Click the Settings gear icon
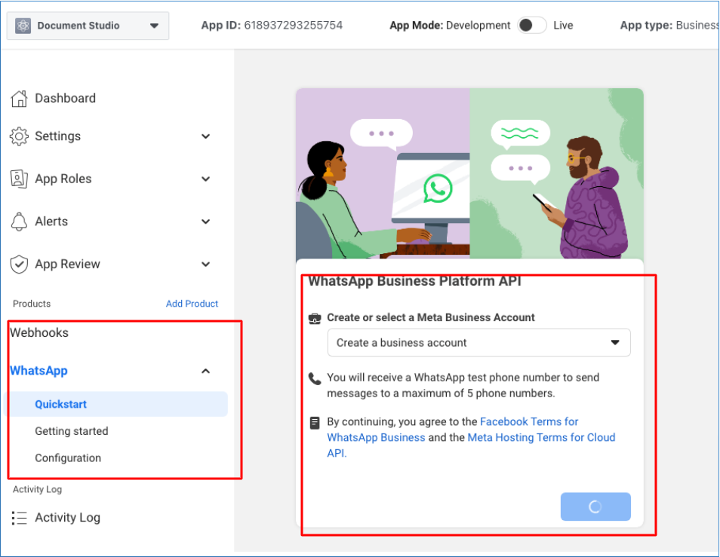 coord(19,136)
